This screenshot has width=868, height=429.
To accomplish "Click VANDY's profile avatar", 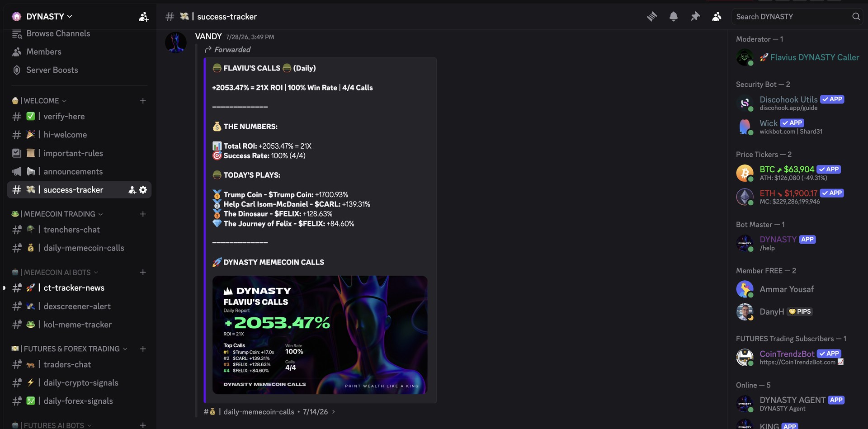I will pyautogui.click(x=176, y=42).
